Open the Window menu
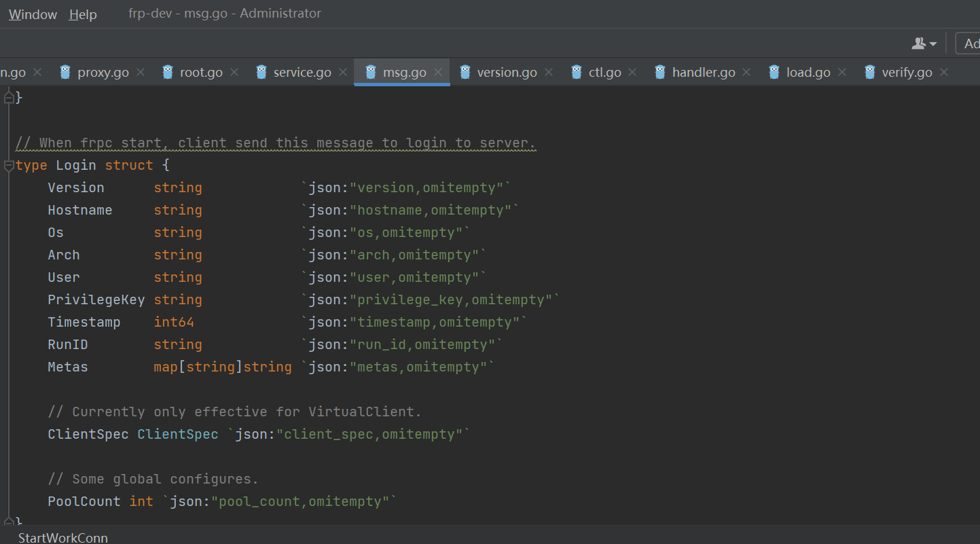The height and width of the screenshot is (544, 980). [x=33, y=14]
